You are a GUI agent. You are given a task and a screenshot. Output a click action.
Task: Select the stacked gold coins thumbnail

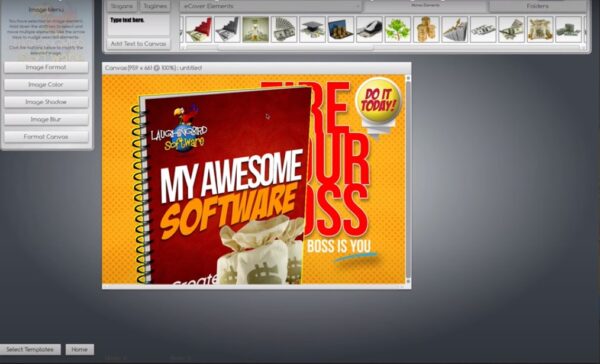click(426, 29)
